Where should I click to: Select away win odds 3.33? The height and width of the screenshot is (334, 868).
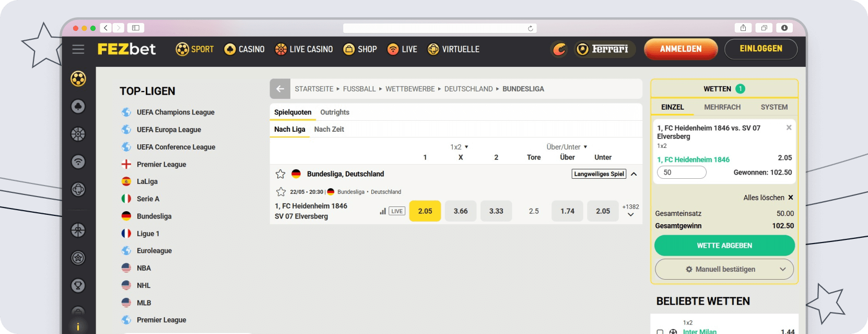[496, 211]
